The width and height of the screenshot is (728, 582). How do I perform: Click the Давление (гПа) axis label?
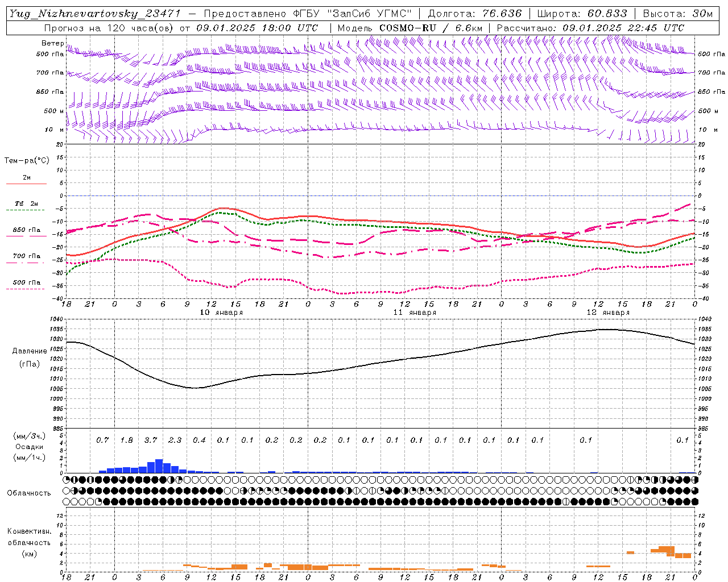[x=30, y=357]
